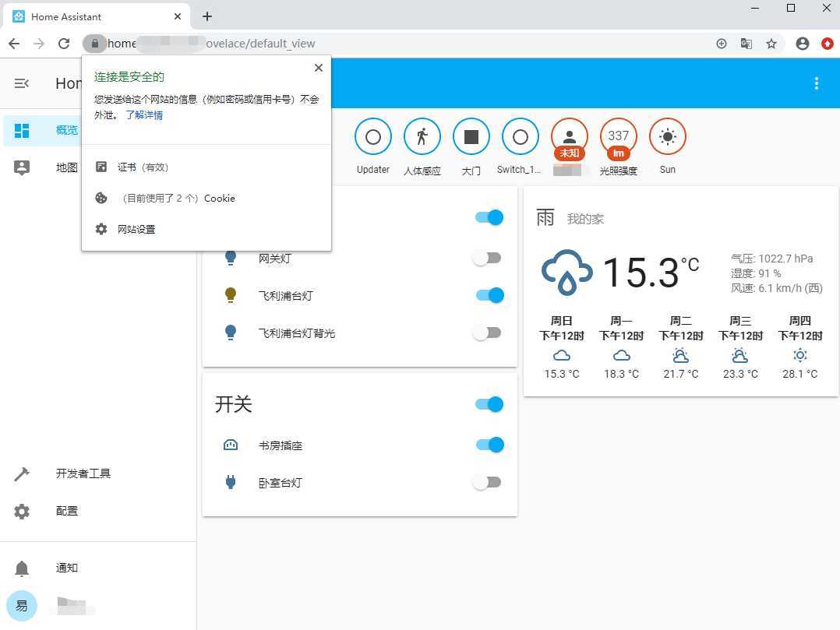Click the Switch_1 badge circle

pos(521,137)
